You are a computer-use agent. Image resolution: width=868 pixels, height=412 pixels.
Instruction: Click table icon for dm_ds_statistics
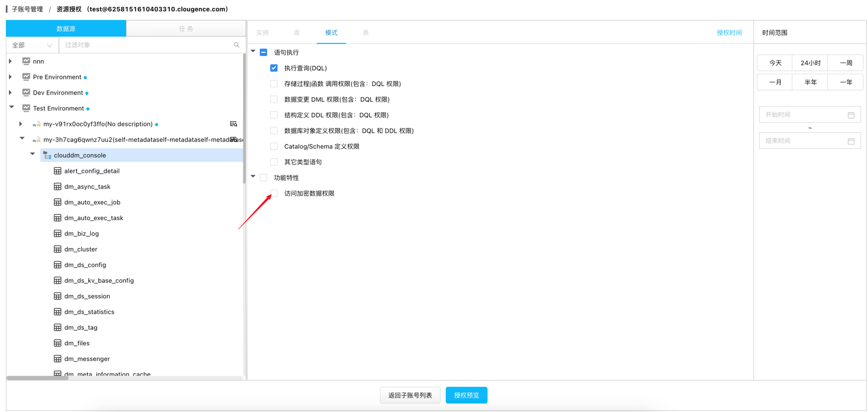[57, 312]
